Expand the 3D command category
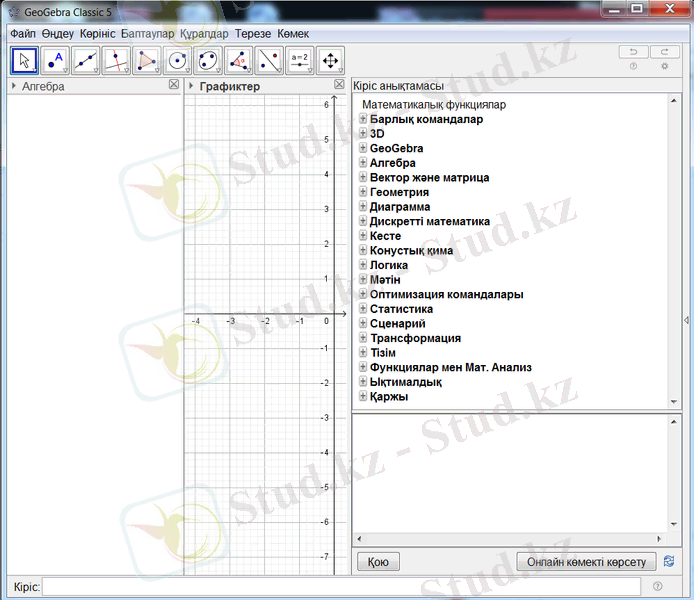Image resolution: width=694 pixels, height=600 pixels. coord(363,133)
